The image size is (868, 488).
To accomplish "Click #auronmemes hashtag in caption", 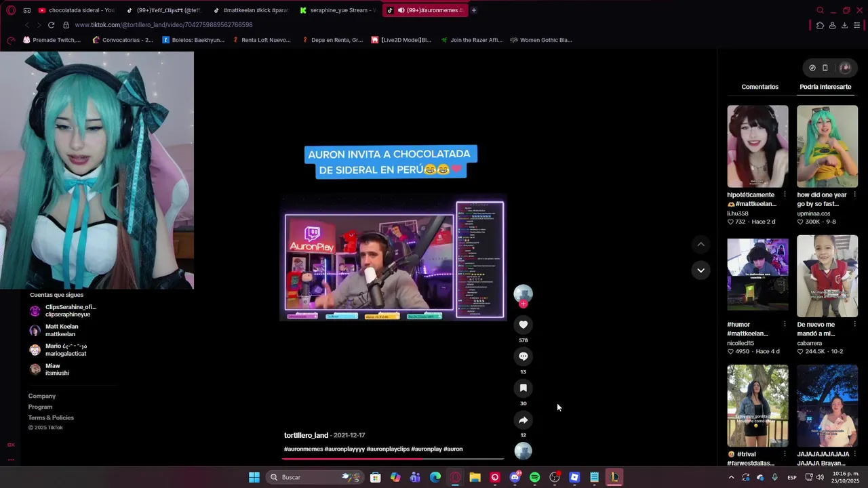I will click(303, 449).
